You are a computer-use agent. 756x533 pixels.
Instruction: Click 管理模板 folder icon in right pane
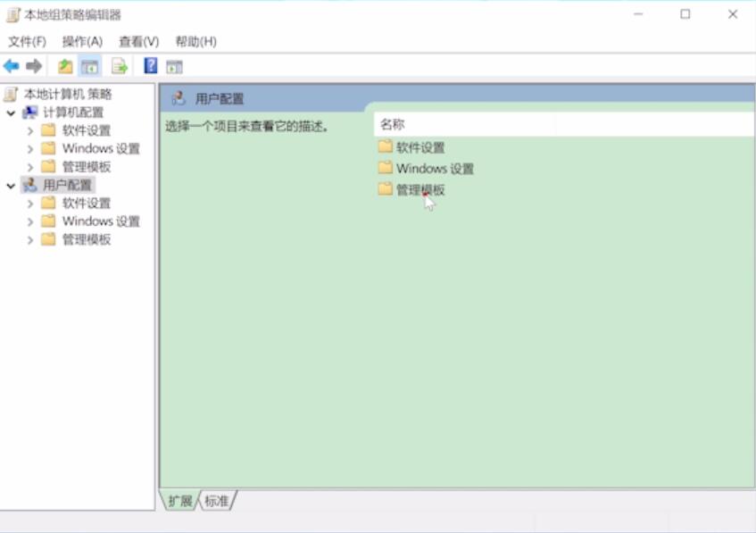(386, 188)
